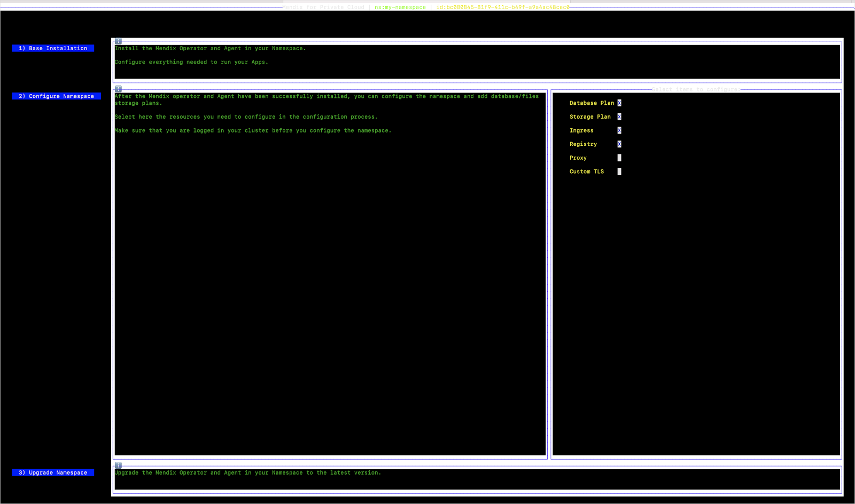Click the ns:my-namespace label in the header
The image size is (855, 504).
[400, 7]
